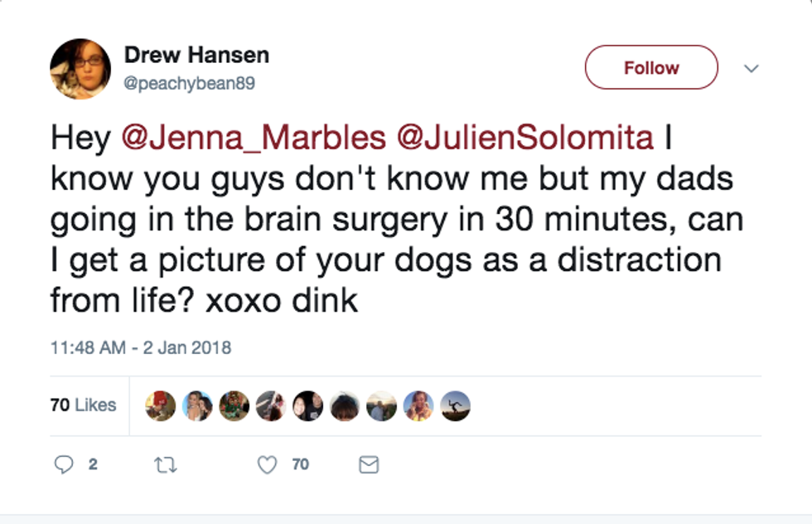The image size is (812, 524).
Task: Open Drew Hansen's profile avatar
Action: pos(80,69)
